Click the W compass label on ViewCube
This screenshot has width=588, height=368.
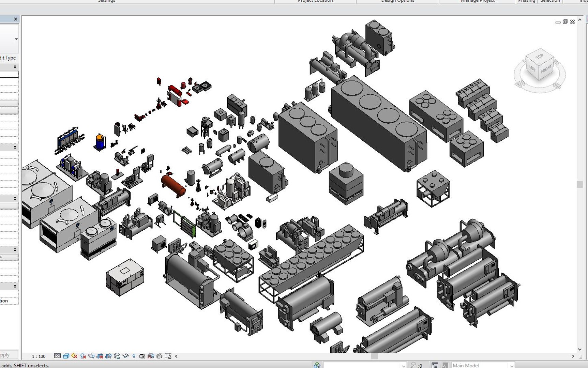521,84
